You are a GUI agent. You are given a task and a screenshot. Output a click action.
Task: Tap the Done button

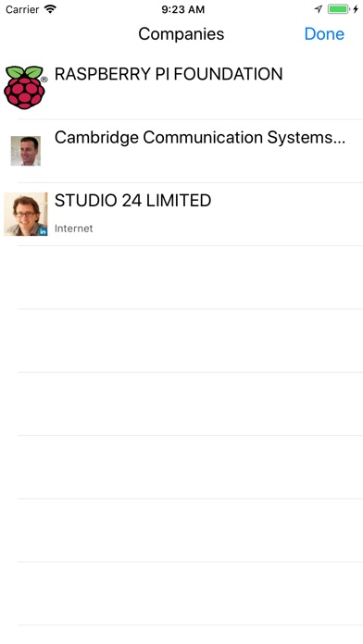tap(324, 33)
